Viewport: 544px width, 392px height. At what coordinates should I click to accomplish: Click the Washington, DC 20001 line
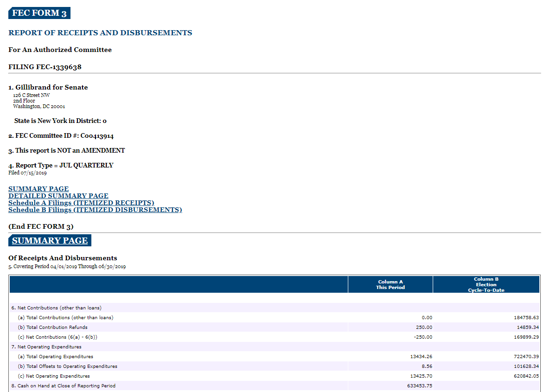[39, 107]
